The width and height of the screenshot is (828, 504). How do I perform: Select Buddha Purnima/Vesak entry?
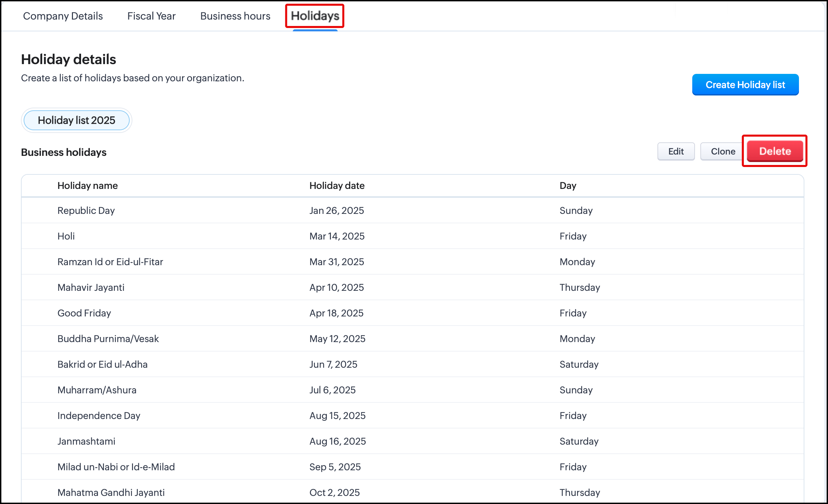[x=108, y=339]
